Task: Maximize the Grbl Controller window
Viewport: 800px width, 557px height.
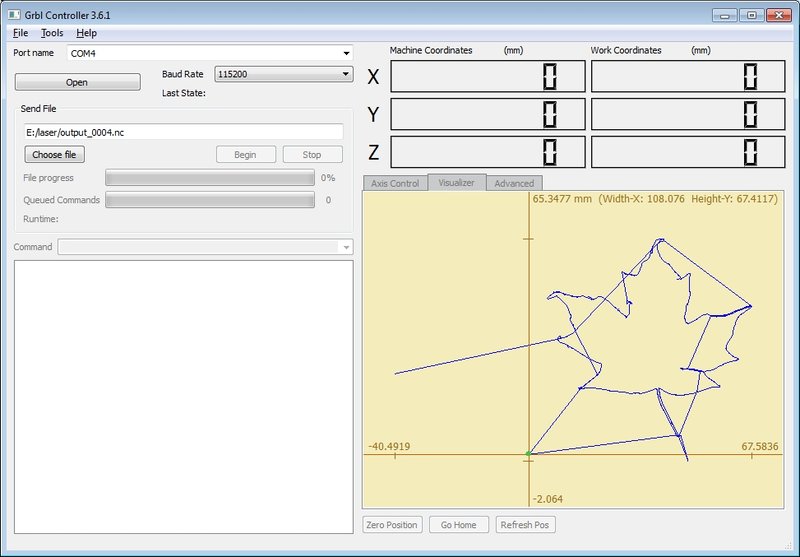Action: (x=752, y=15)
